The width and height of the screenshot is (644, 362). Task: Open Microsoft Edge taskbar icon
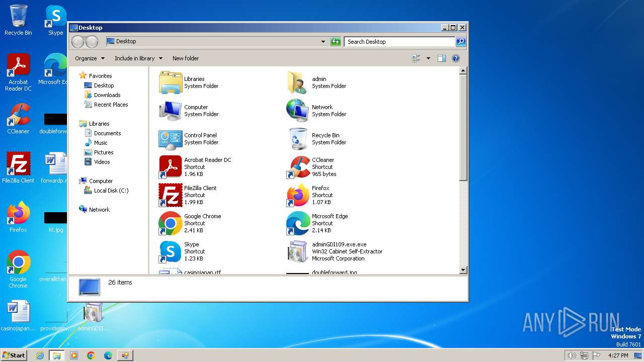(x=108, y=355)
